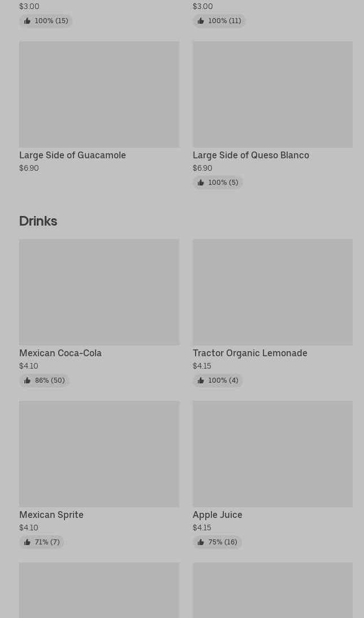The height and width of the screenshot is (618, 364).
Task: Click the 100% (15) rating thumbs-up icon
Action: pyautogui.click(x=27, y=21)
